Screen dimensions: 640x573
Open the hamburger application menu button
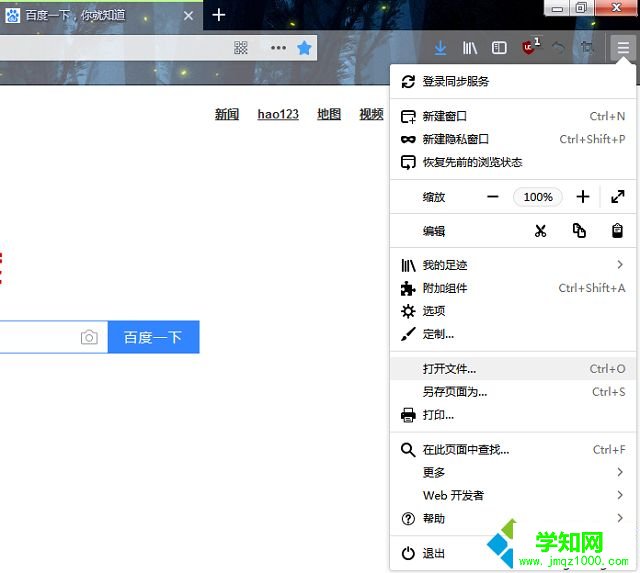(623, 48)
